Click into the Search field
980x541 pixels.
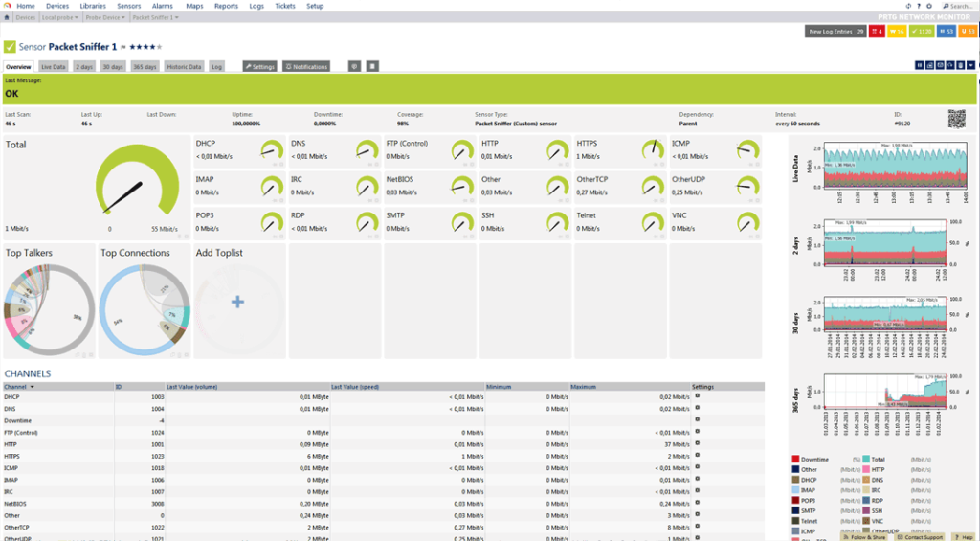[960, 6]
